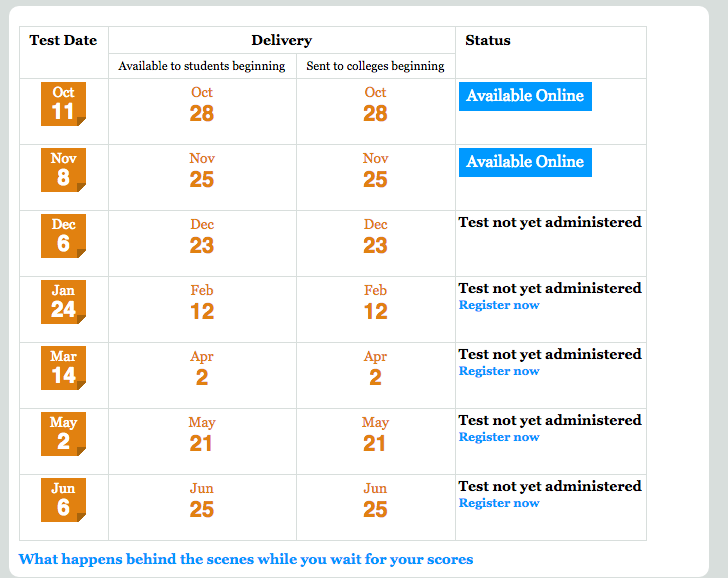
Task: Open Available Online for Oct 11 test
Action: 525,97
